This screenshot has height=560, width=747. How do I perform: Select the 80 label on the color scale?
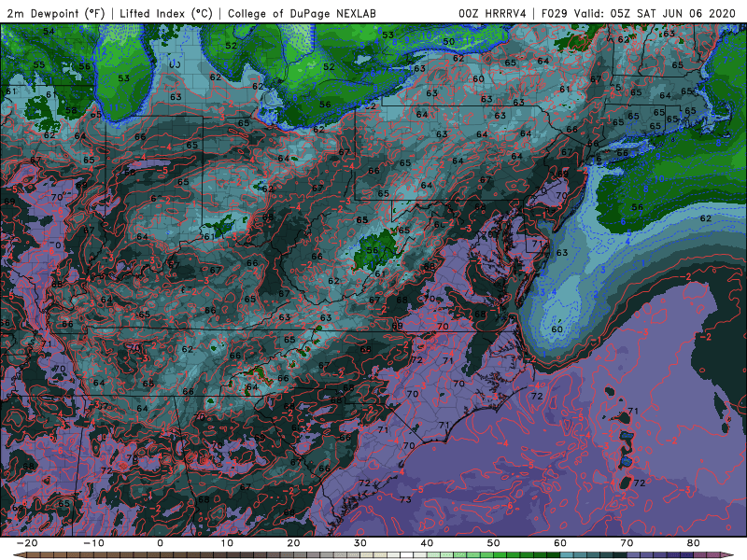(694, 543)
